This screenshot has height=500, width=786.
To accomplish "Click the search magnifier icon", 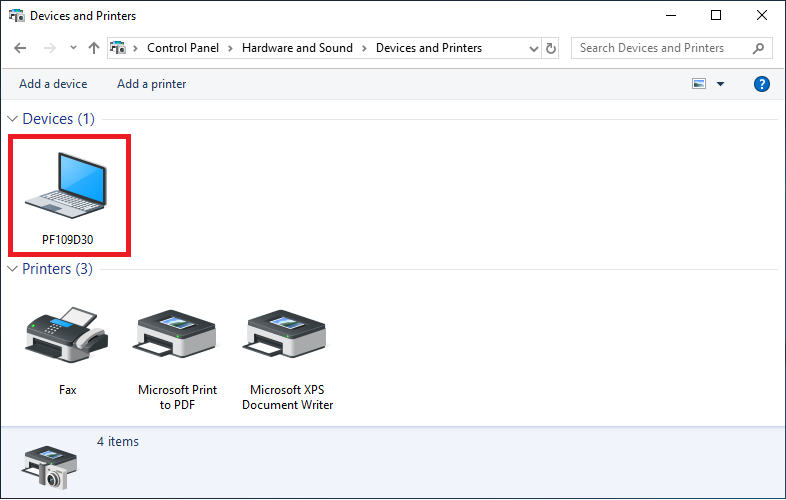I will click(759, 48).
